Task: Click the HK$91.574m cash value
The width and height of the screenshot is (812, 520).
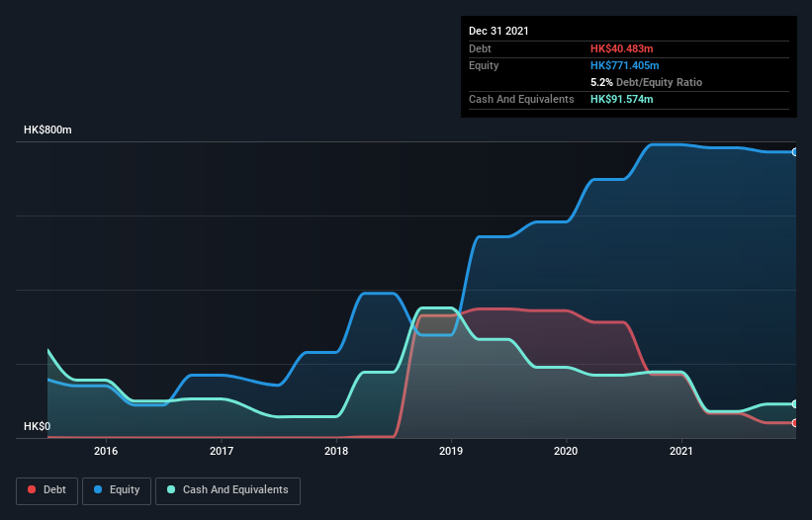Action: [621, 99]
